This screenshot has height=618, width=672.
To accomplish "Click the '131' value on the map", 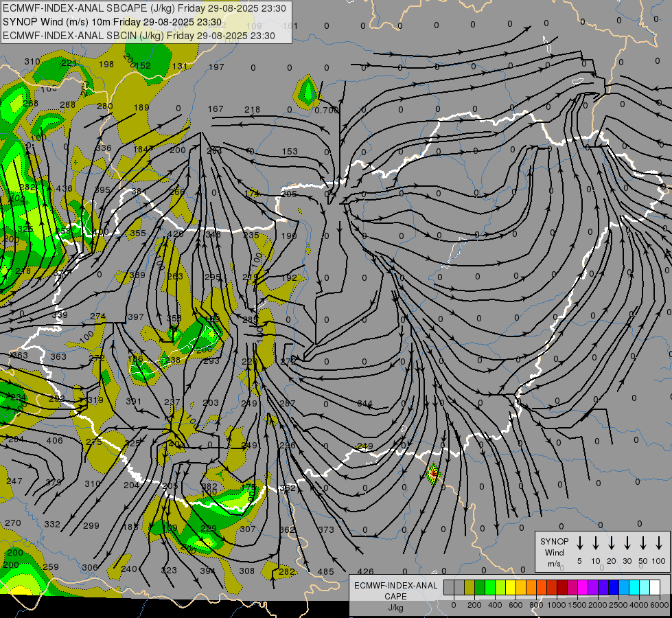I will click(x=180, y=66).
